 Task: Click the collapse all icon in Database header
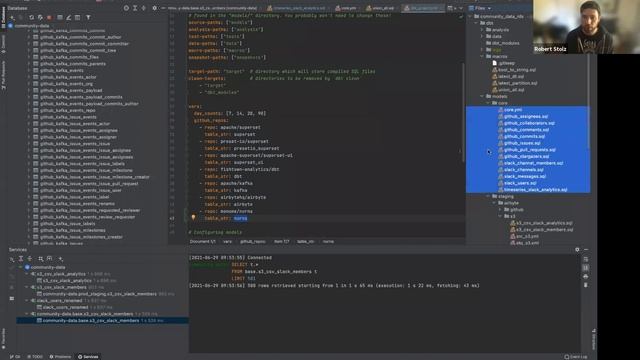[x=144, y=8]
